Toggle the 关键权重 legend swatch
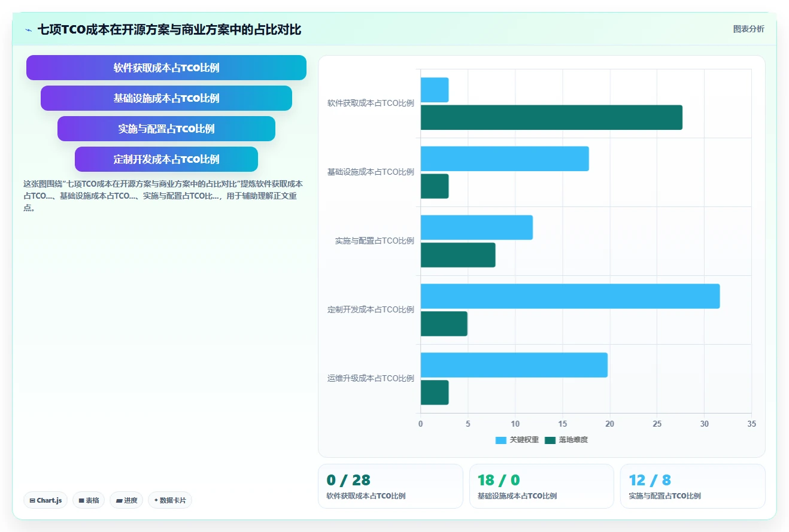 [501, 440]
